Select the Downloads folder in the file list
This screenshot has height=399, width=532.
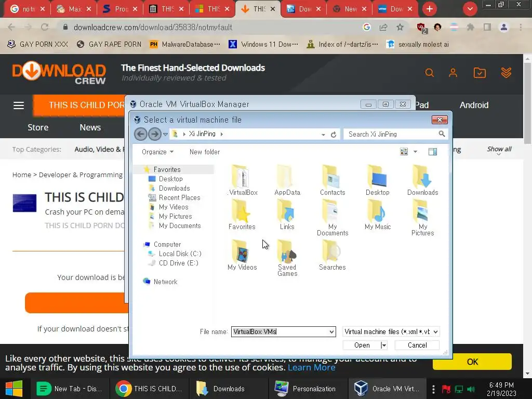click(422, 180)
